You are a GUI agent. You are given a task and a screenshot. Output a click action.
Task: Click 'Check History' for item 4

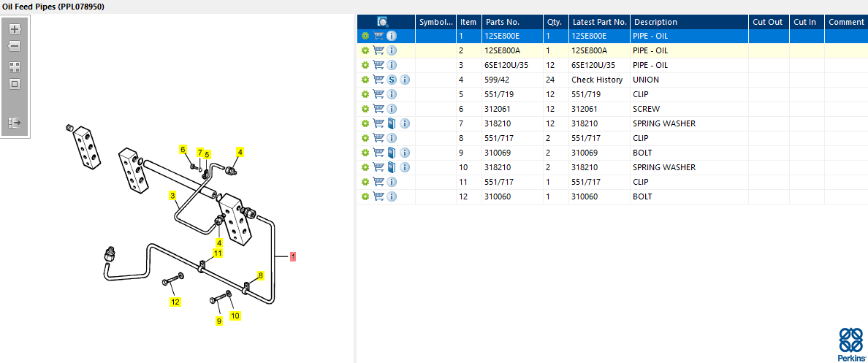point(597,80)
